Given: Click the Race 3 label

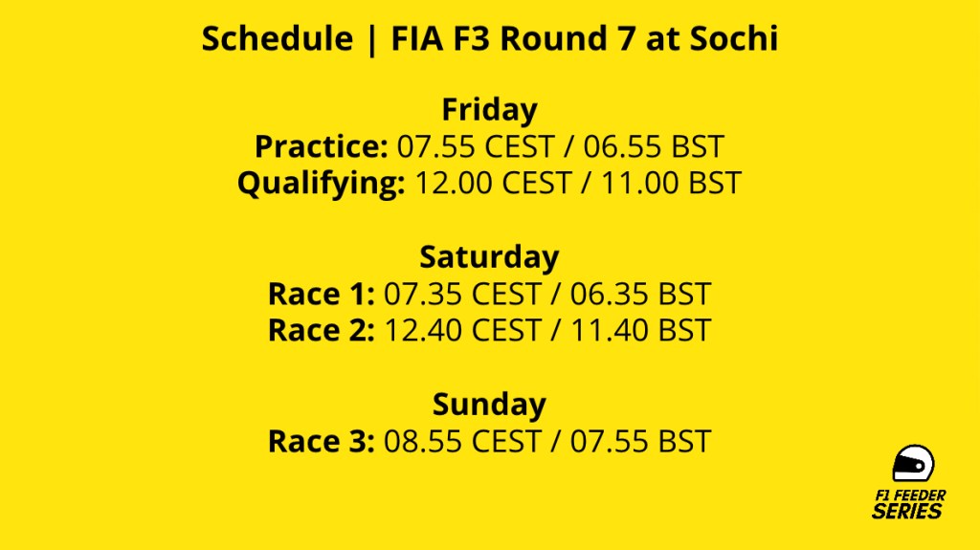Looking at the screenshot, I should pyautogui.click(x=321, y=441).
